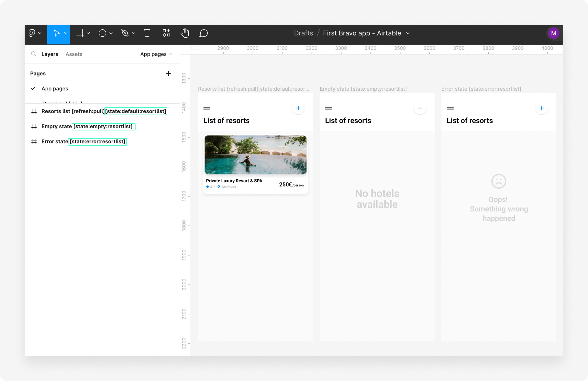588x381 pixels.
Task: Open the file name dropdown chevron
Action: pos(408,33)
